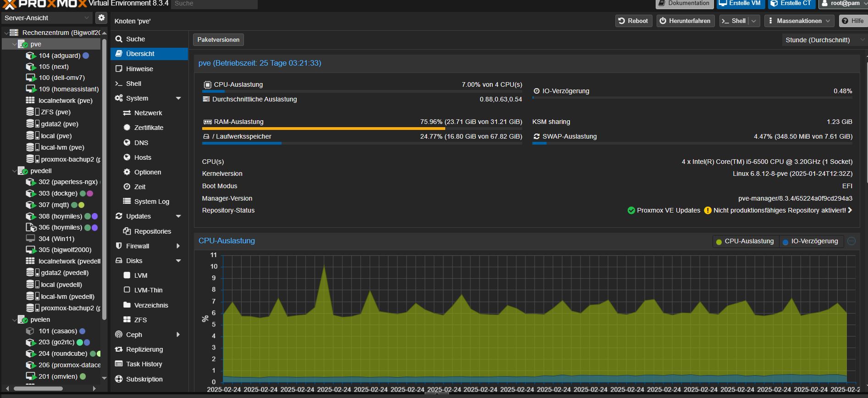Screen dimensions: 868x398
Task: Open the Server-Ansicht view dropdown
Action: [47, 18]
